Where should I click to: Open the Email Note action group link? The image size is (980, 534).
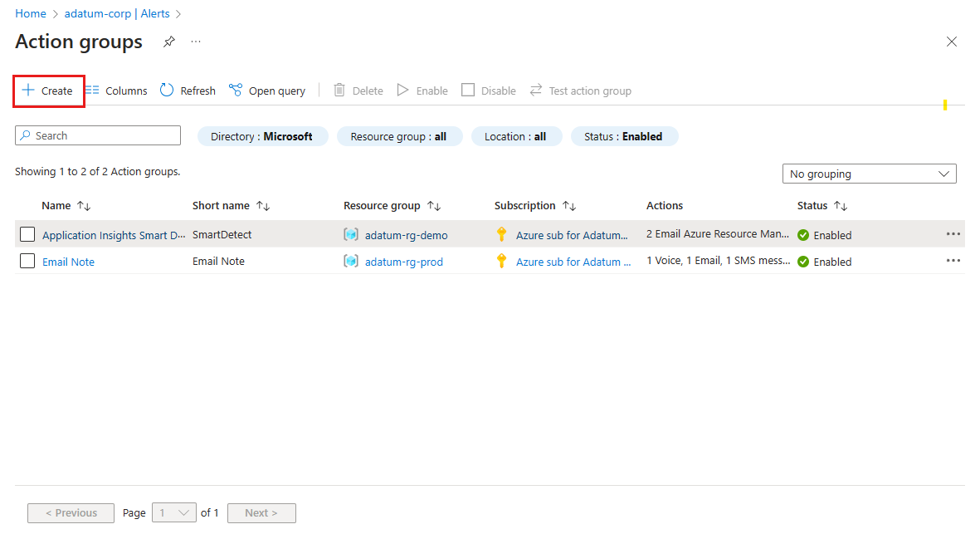click(68, 262)
